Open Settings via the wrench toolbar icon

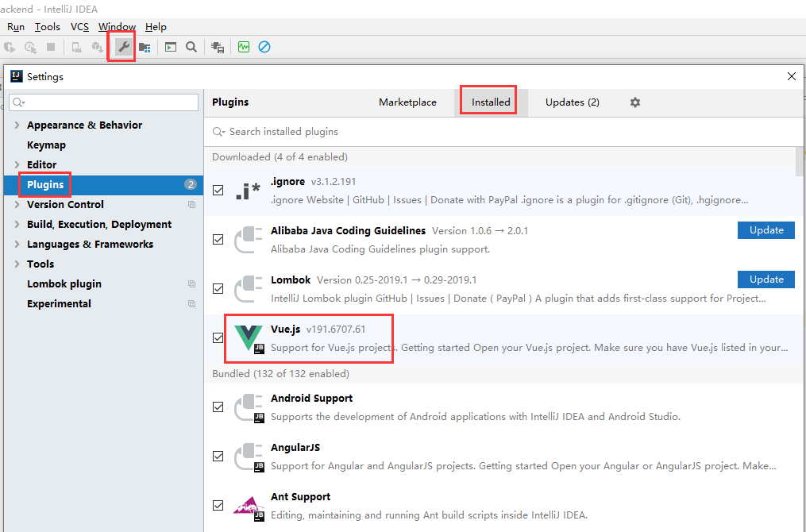point(123,48)
